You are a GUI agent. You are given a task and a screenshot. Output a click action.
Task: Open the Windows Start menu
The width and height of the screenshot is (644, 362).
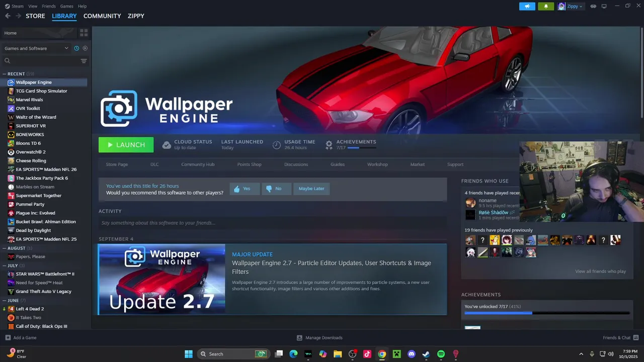(189, 354)
